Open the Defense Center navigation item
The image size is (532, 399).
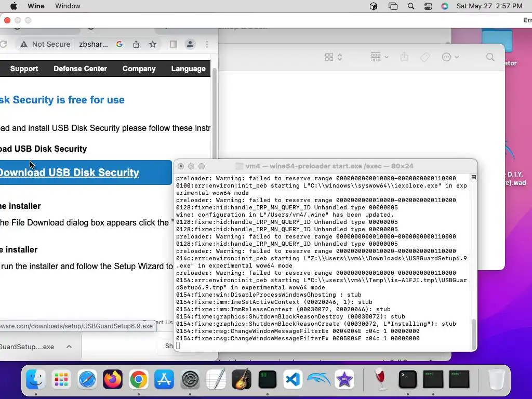point(80,69)
